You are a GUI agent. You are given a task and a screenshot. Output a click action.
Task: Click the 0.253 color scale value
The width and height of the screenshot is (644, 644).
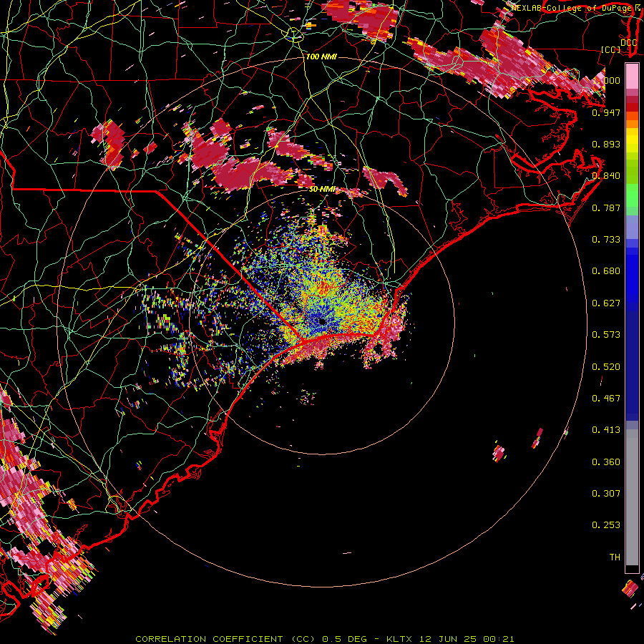(x=606, y=525)
